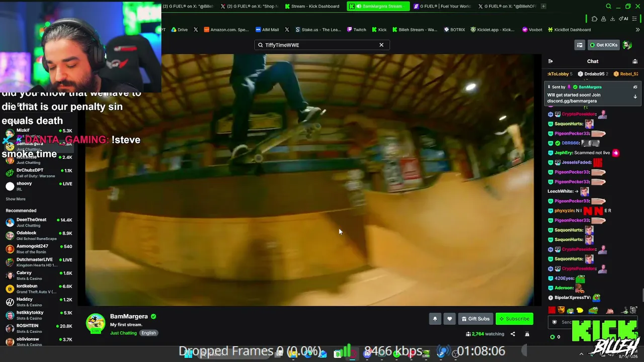The height and width of the screenshot is (362, 644).
Task: Open the Twitch bookmark
Action: point(357,30)
